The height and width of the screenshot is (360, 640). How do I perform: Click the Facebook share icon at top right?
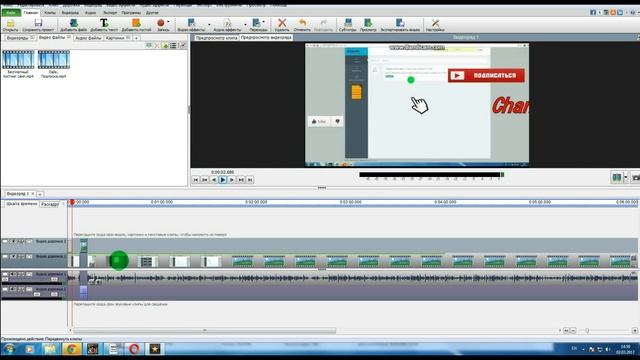pyautogui.click(x=593, y=13)
